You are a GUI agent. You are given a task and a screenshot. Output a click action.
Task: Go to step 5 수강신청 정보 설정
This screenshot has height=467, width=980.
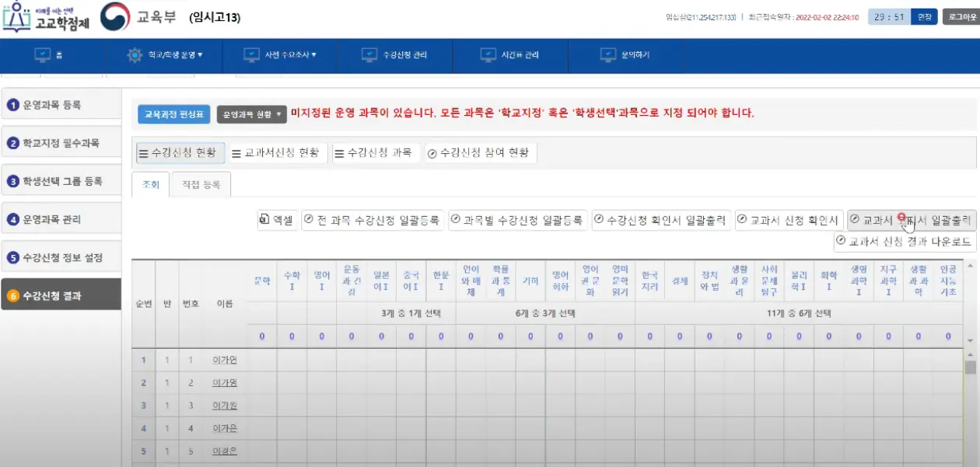(61, 257)
